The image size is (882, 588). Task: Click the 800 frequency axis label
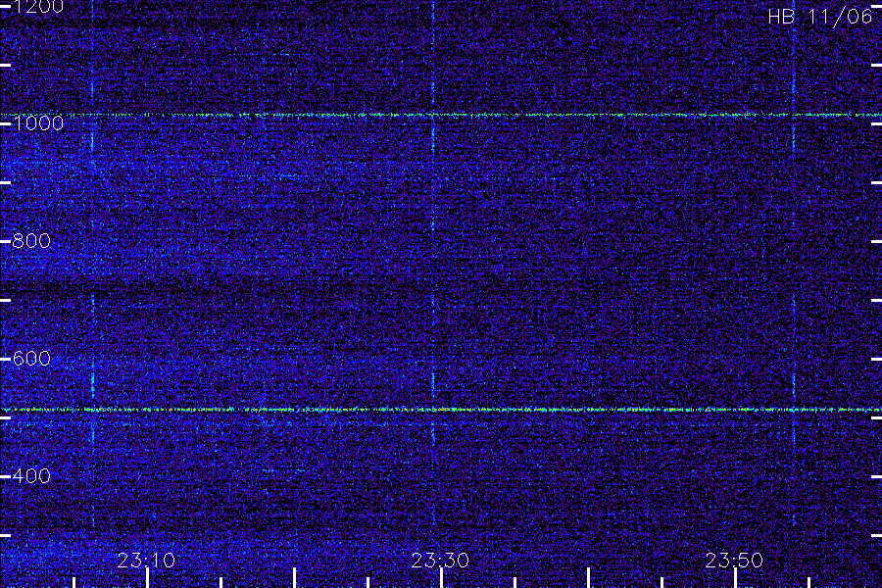pos(31,241)
